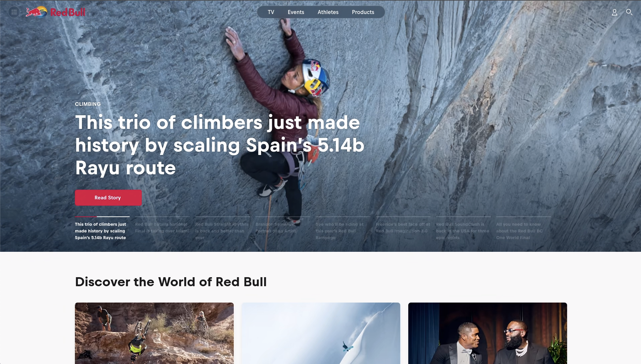641x364 pixels.
Task: Select the climbers trio carousel slide
Action: click(102, 228)
